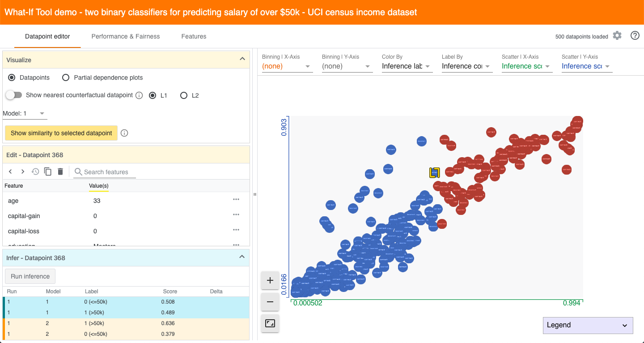Collapse the Infer panel
The width and height of the screenshot is (644, 343).
coord(242,257)
